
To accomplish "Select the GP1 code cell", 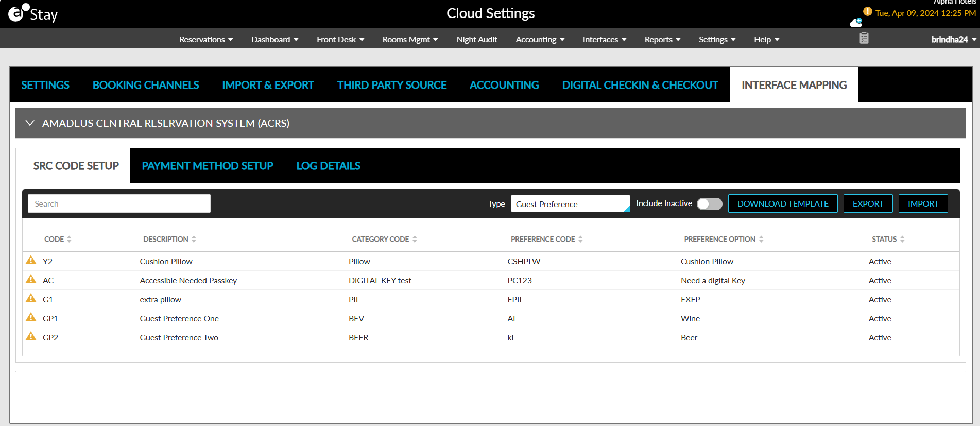I will [50, 318].
